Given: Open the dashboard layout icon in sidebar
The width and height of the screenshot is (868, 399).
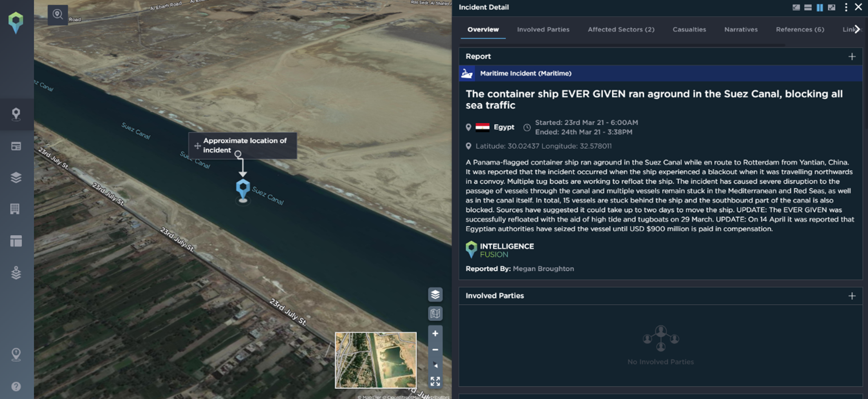Looking at the screenshot, I should 16,241.
